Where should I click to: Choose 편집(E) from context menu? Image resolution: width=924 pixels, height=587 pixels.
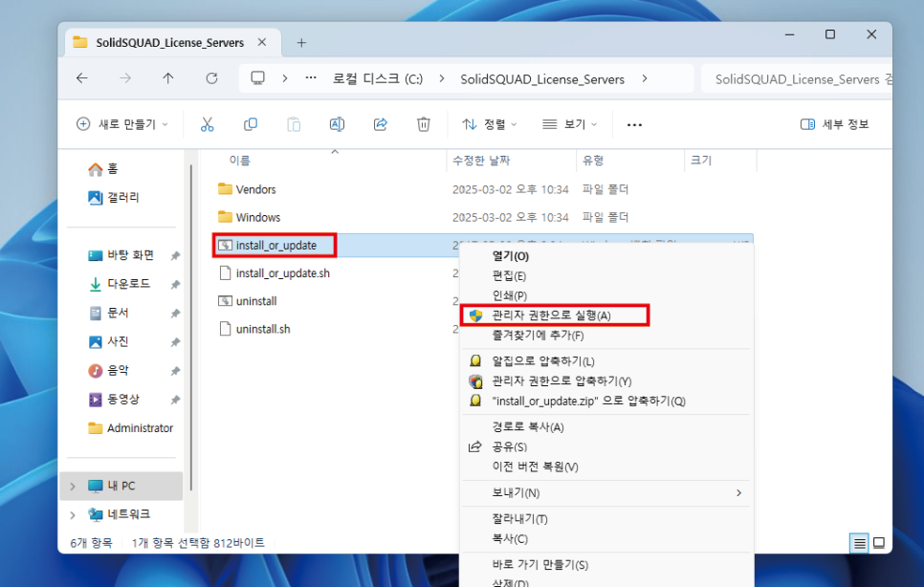tap(605, 276)
